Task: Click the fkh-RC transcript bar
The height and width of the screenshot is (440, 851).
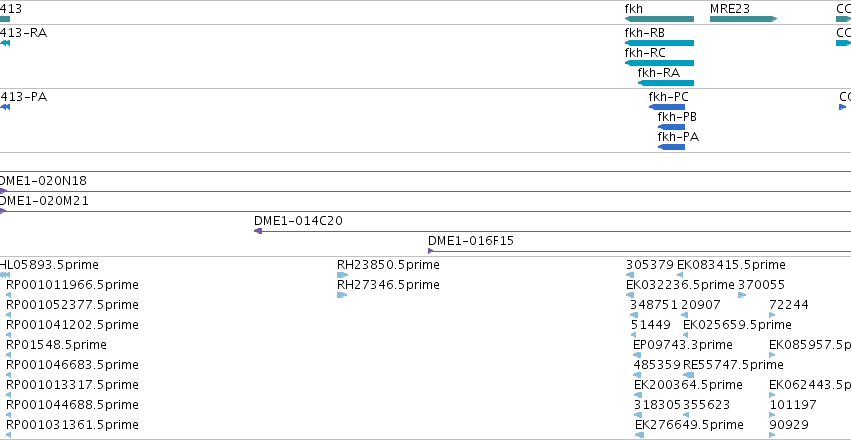Action: point(659,63)
